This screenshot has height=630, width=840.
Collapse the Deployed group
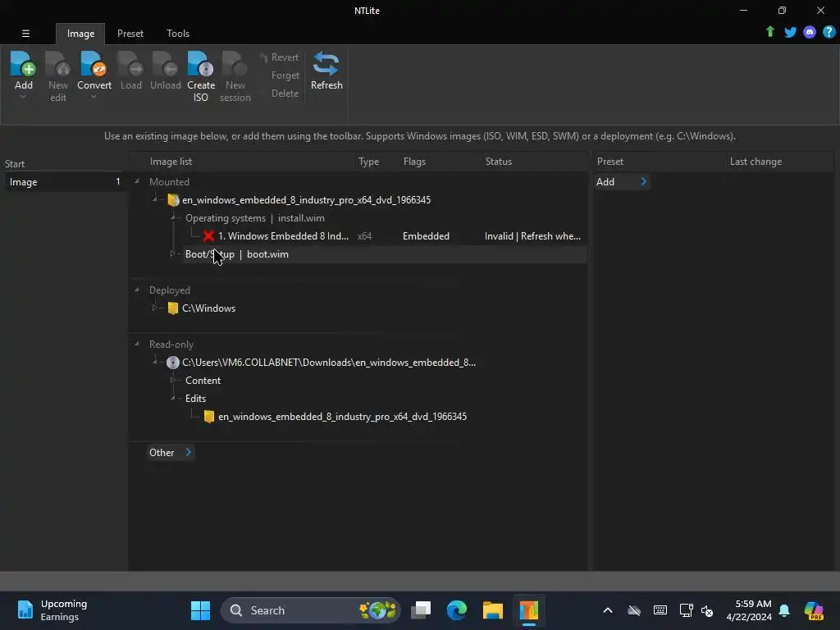click(x=137, y=290)
